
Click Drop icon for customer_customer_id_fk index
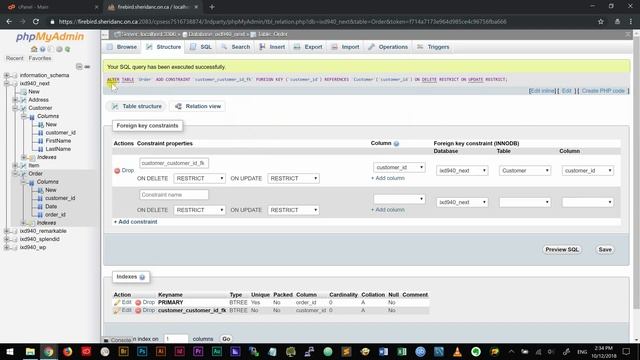click(x=138, y=311)
